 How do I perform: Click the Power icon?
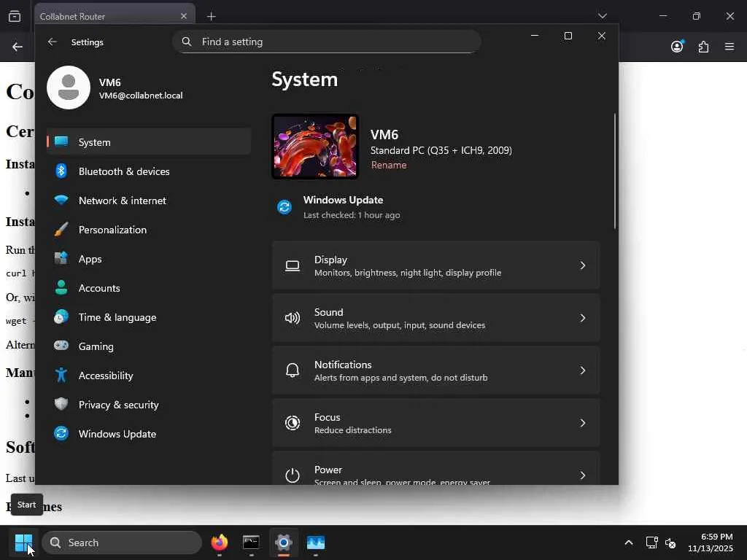(293, 475)
